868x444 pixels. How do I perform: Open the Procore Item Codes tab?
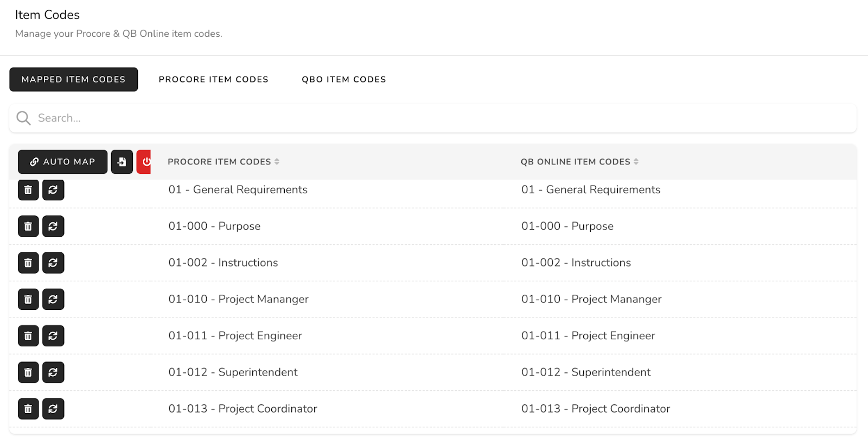point(214,79)
